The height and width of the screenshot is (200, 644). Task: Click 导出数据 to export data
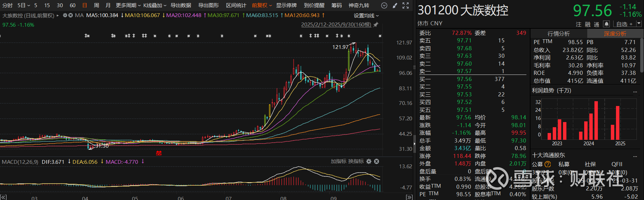pos(181,5)
